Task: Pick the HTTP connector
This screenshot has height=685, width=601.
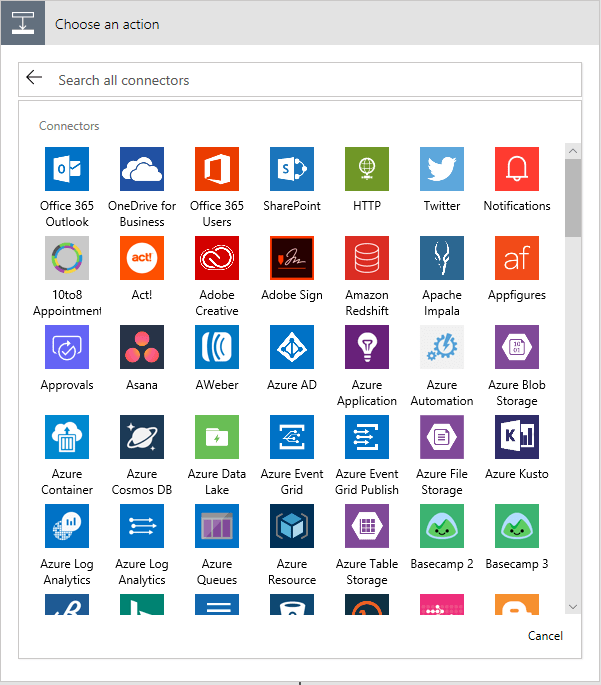Action: (x=367, y=169)
